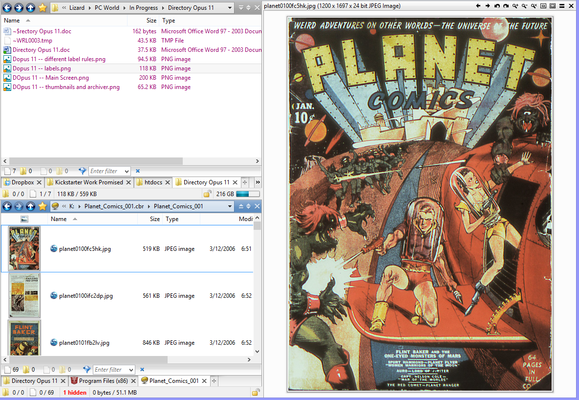Rotate image counter-clockwise in viewer

point(497,6)
